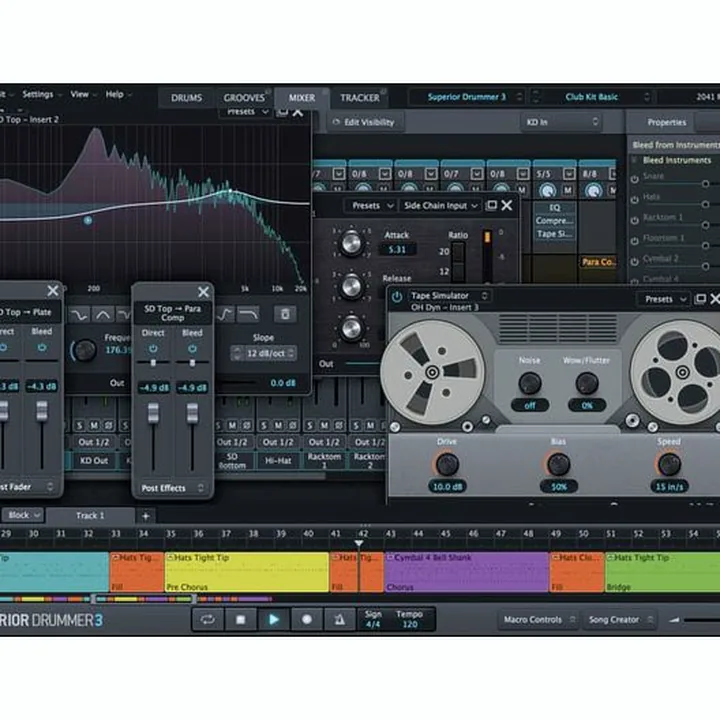Toggle the metronome icon
Viewport: 720px width, 720px height.
point(340,620)
